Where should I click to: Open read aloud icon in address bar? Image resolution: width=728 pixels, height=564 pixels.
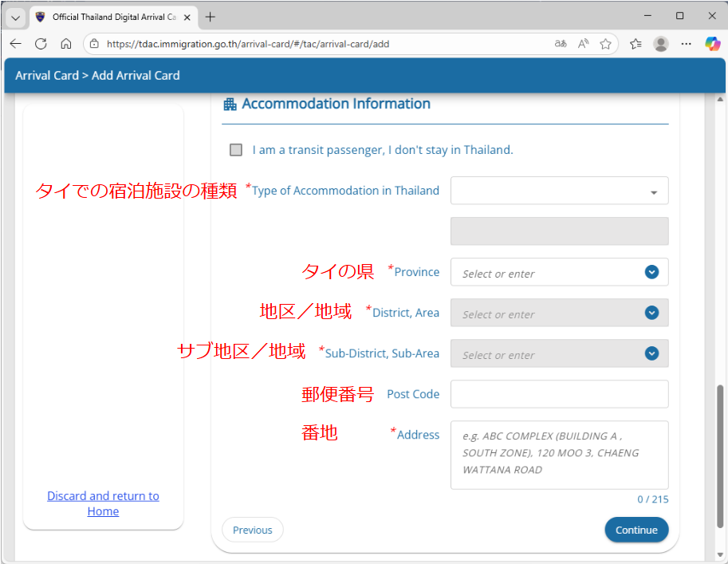(x=584, y=44)
